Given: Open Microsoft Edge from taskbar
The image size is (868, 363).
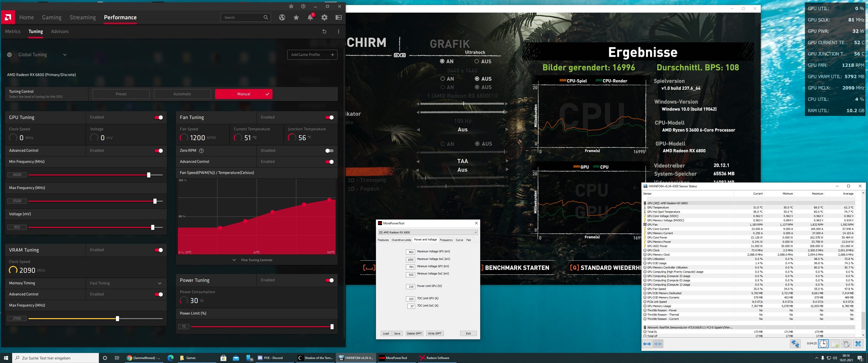Looking at the screenshot, I should (171, 358).
